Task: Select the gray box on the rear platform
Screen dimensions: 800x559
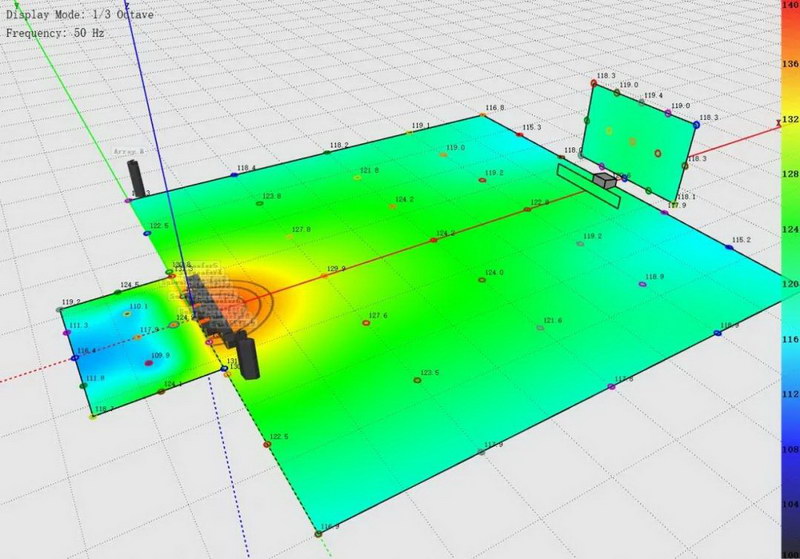Action: click(604, 180)
